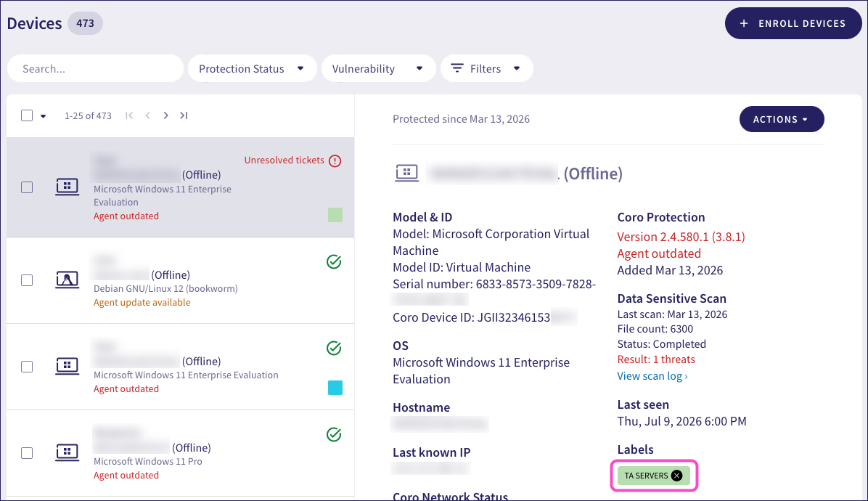Click the Protected since Mar 13, 2026 text
The height and width of the screenshot is (501, 868).
tap(461, 119)
